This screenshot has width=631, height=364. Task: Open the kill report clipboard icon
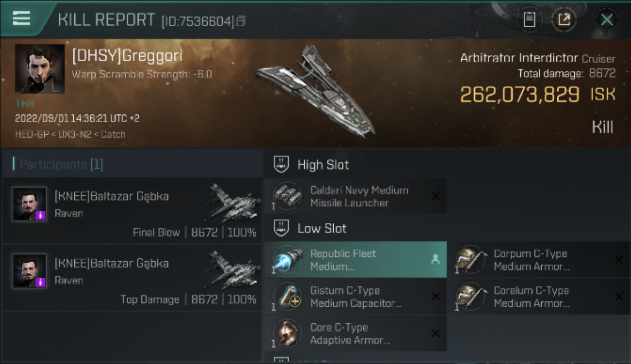tap(529, 20)
